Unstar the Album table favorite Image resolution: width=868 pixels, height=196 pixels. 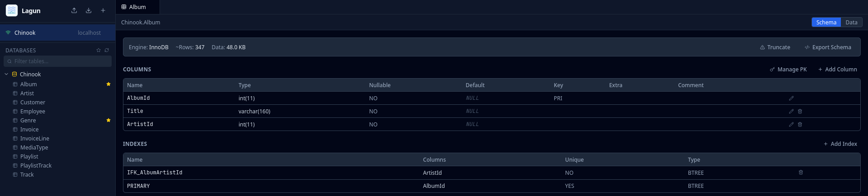tap(108, 84)
